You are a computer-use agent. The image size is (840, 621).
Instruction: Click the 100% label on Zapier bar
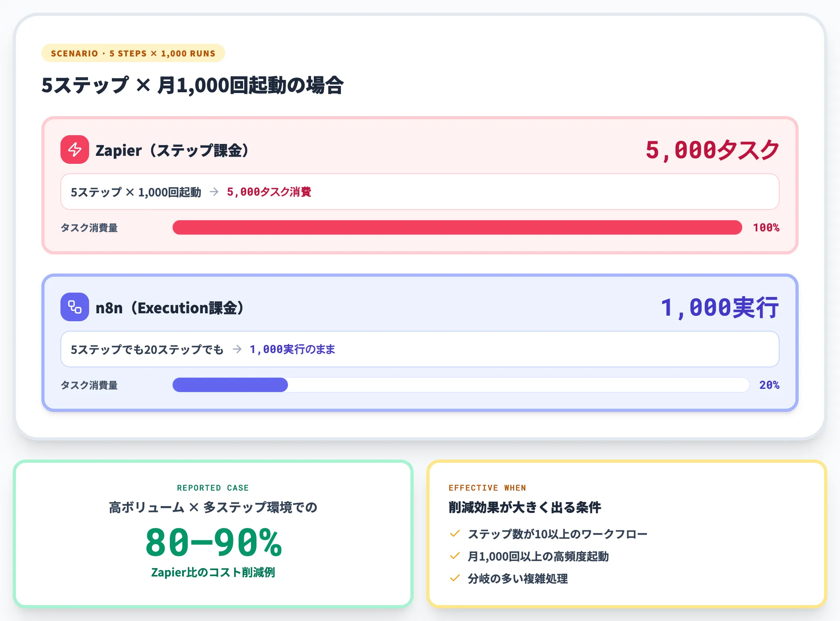766,228
